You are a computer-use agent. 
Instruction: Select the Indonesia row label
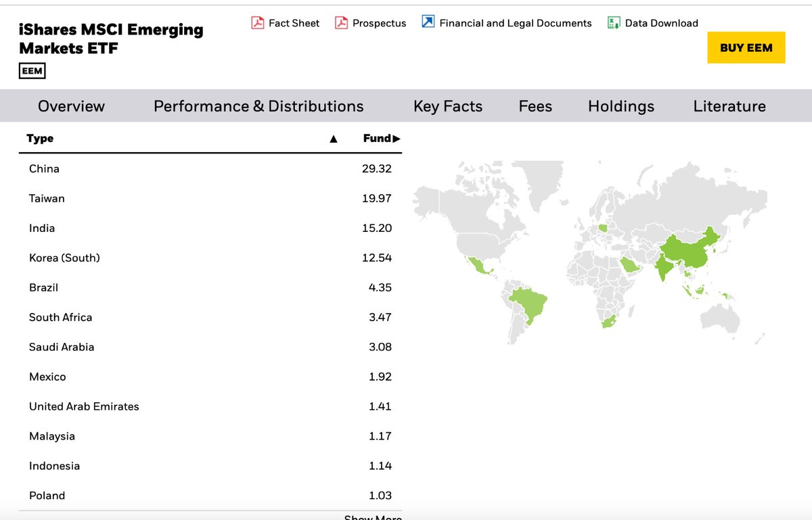[x=54, y=466]
